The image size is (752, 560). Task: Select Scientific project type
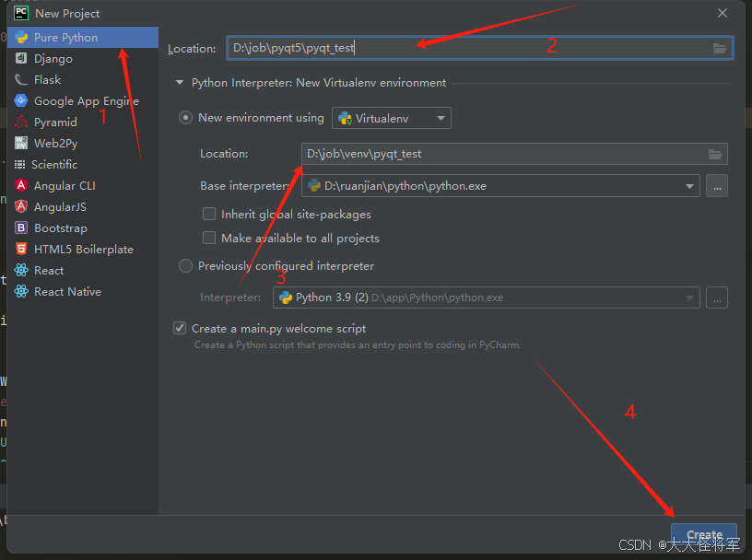[83, 164]
